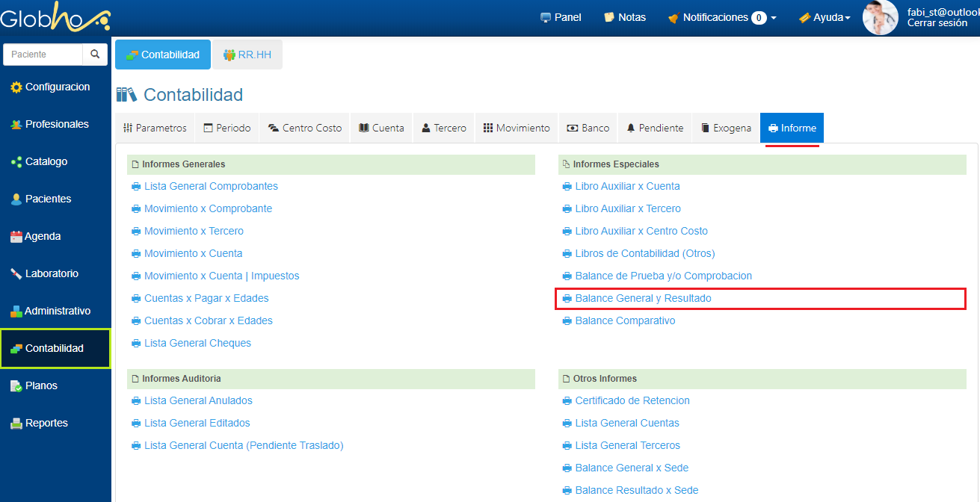Viewport: 980px width, 502px height.
Task: Click into the Paciente search field
Action: click(43, 55)
